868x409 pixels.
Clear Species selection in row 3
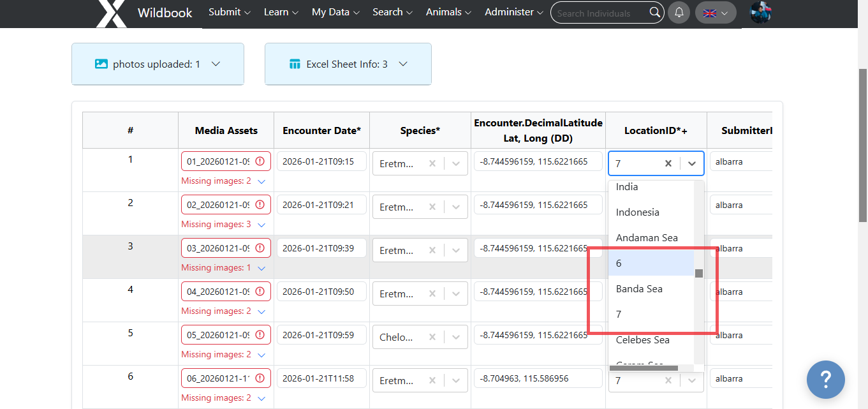tap(432, 250)
